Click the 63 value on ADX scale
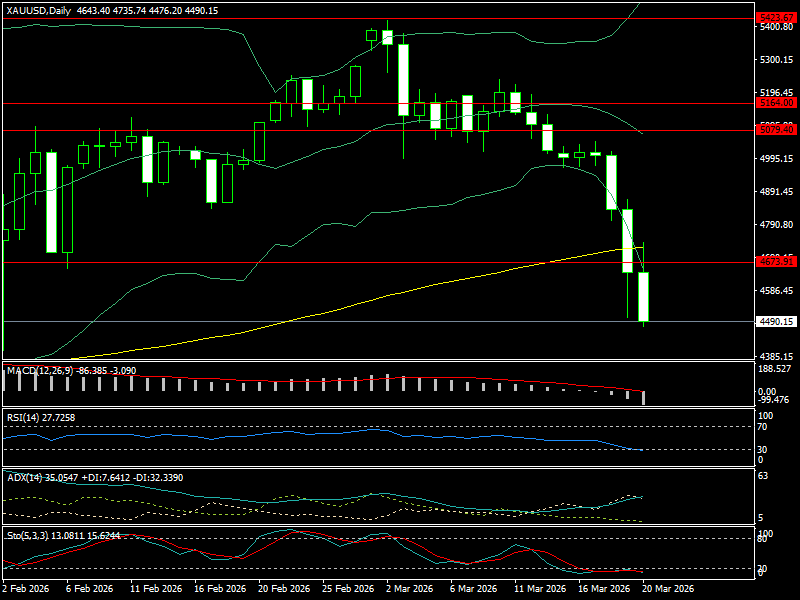 (764, 477)
